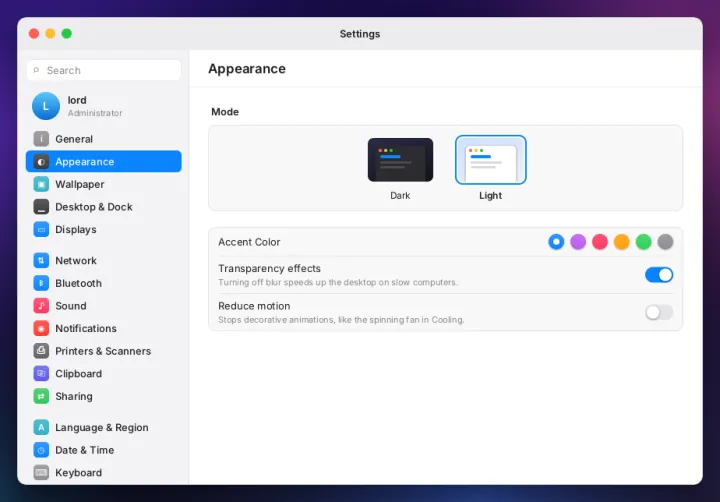Open the Keyboard icon in sidebar
The height and width of the screenshot is (502, 720).
pos(41,472)
